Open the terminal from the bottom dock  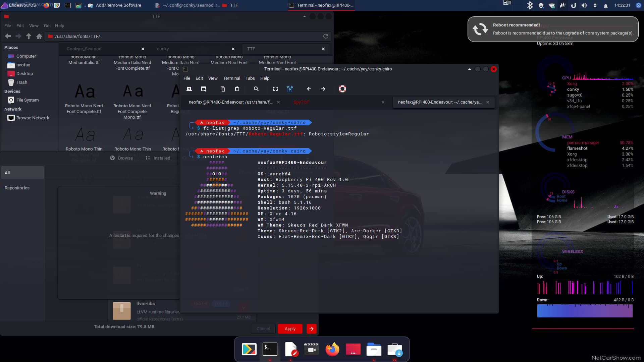point(270,349)
